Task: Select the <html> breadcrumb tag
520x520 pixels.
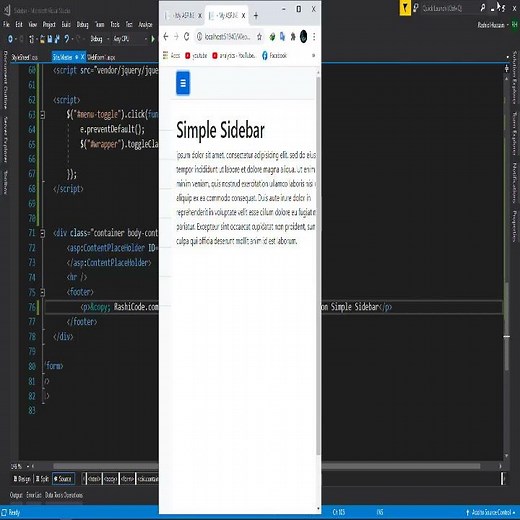Action: coord(94,479)
